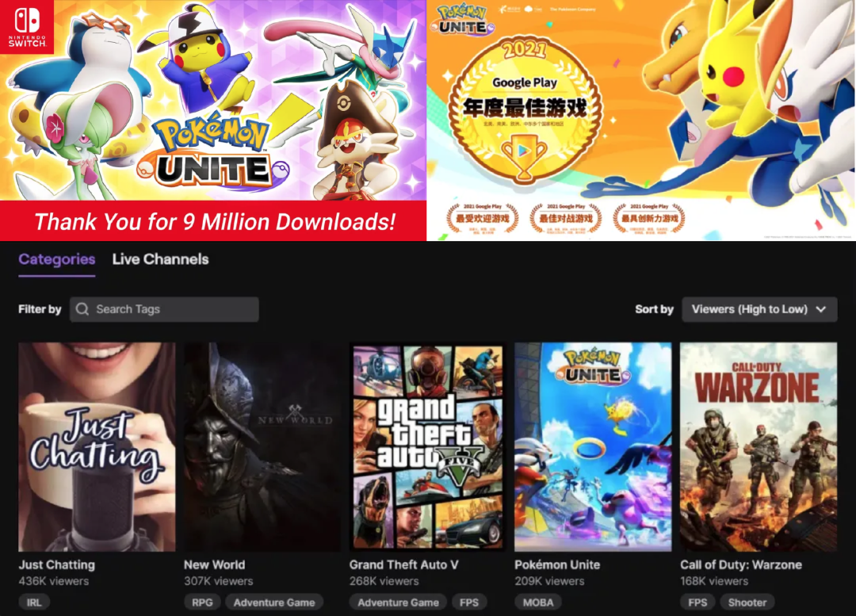Image resolution: width=856 pixels, height=616 pixels.
Task: Switch to the Live Channels tab
Action: pos(160,259)
